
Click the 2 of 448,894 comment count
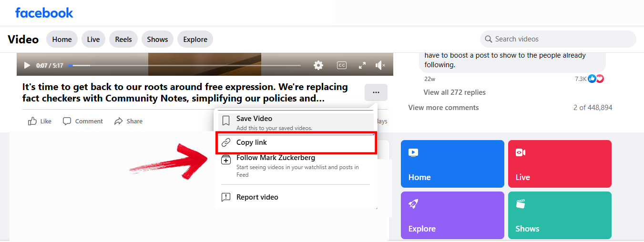pyautogui.click(x=593, y=108)
